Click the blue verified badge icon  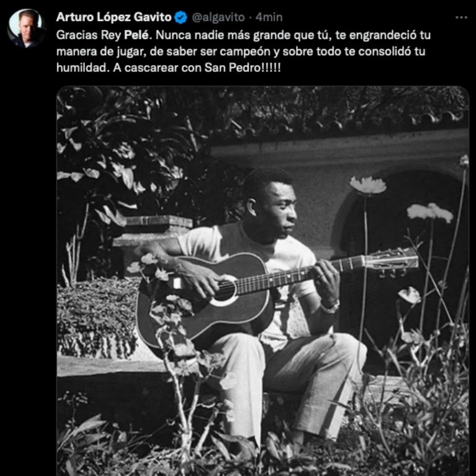(x=181, y=17)
